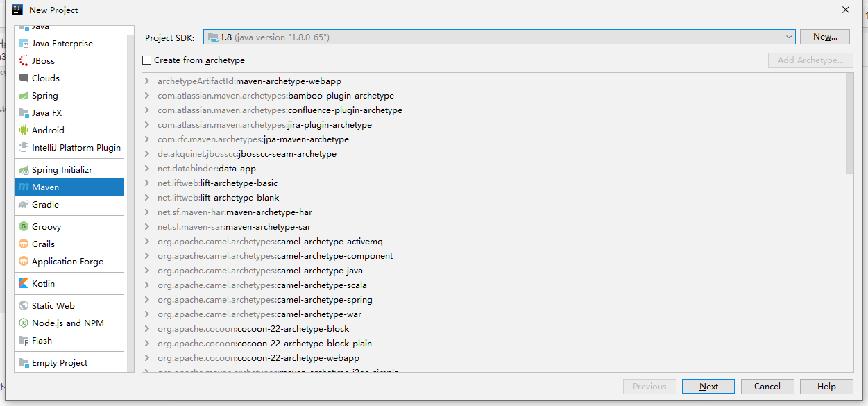
Task: Select cocoon-22-archetype-block row
Action: 494,329
